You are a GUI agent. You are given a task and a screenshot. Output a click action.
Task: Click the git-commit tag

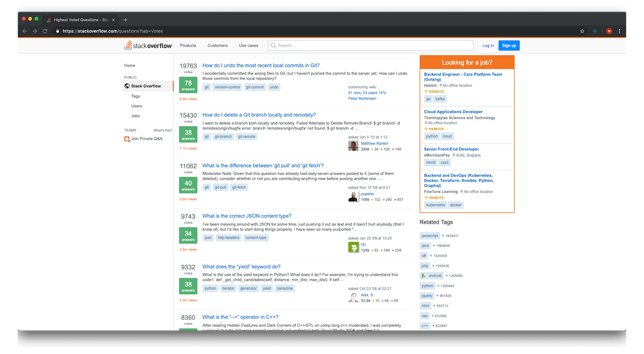[x=255, y=87]
